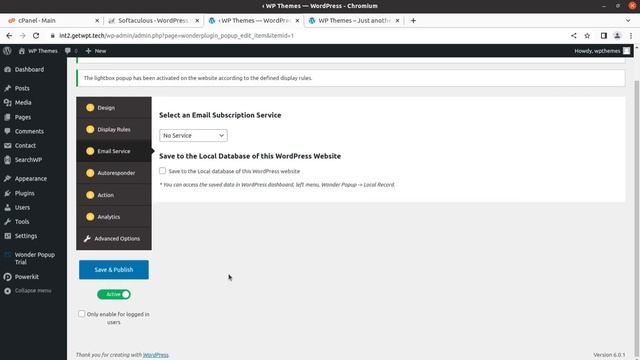Bookmark page with the star icon
The image size is (640, 360).
587,36
